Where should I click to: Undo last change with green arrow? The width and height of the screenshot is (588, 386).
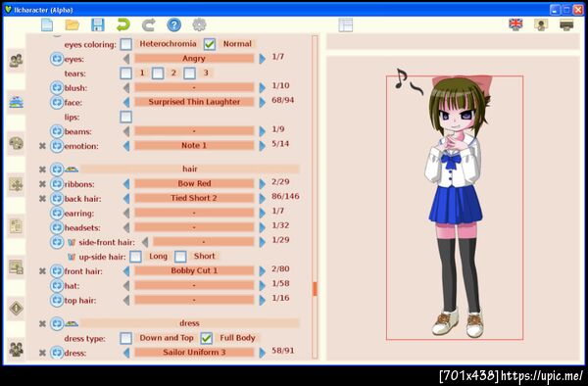coord(123,25)
